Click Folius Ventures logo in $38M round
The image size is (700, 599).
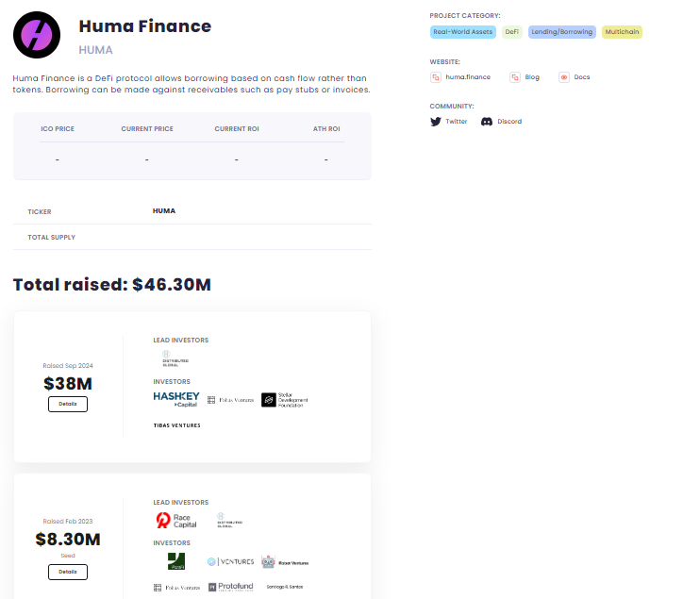click(231, 400)
